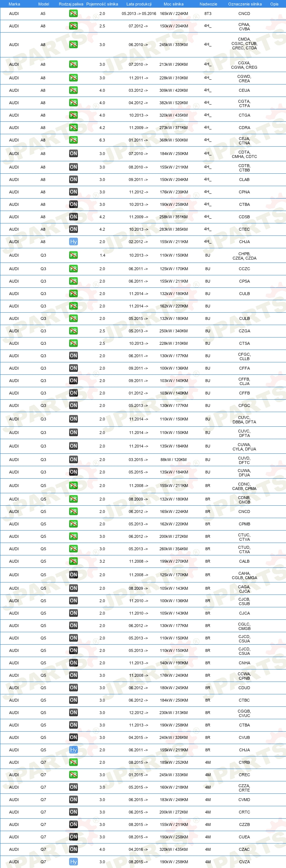Click the Marka column header

tap(14, 4)
